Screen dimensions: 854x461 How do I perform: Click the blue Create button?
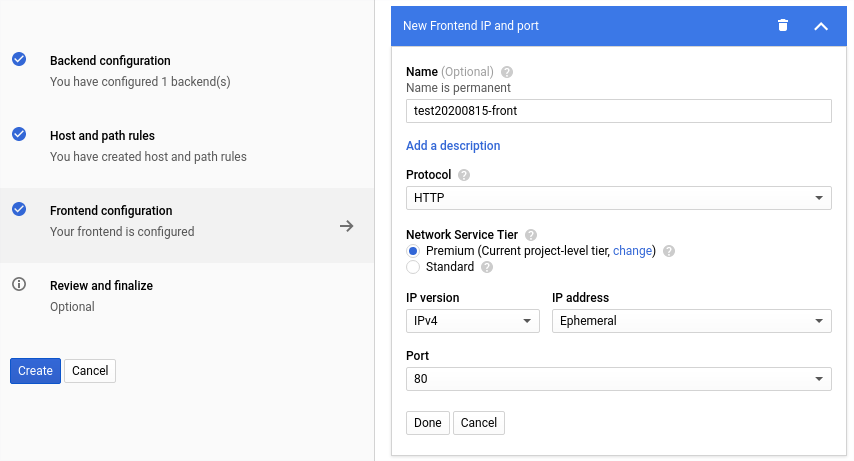35,371
